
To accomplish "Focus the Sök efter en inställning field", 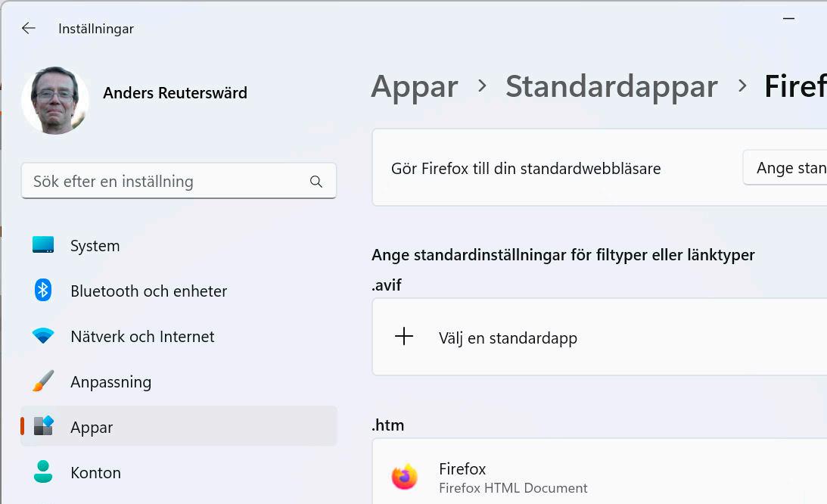I will [x=166, y=182].
